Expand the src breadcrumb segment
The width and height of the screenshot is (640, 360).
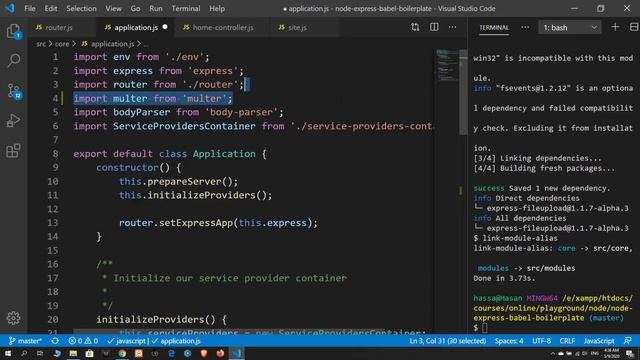click(x=41, y=44)
